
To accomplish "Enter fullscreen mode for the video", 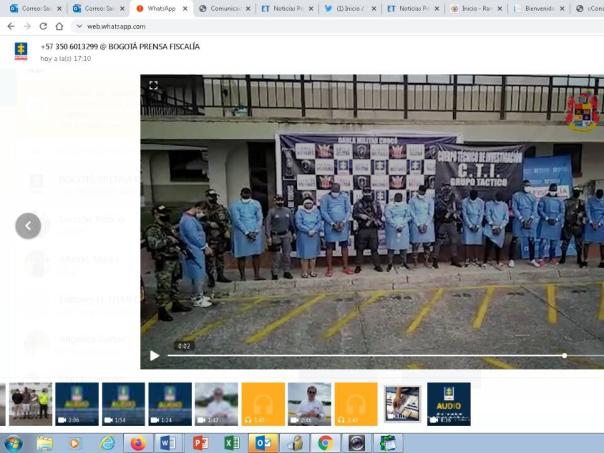I will click(x=154, y=86).
